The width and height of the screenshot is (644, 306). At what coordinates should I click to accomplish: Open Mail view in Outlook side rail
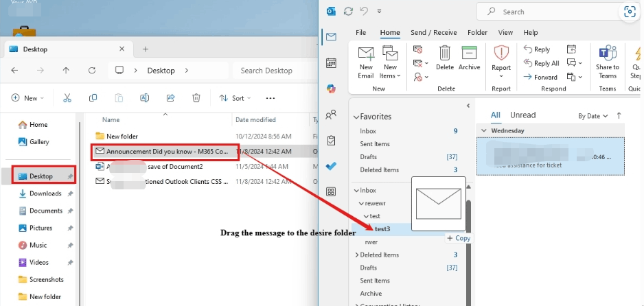click(x=331, y=37)
